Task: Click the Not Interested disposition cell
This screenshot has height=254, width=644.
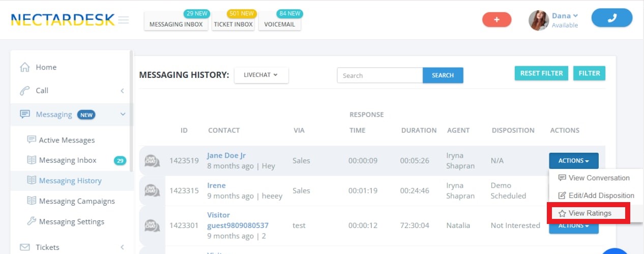Action: [515, 225]
